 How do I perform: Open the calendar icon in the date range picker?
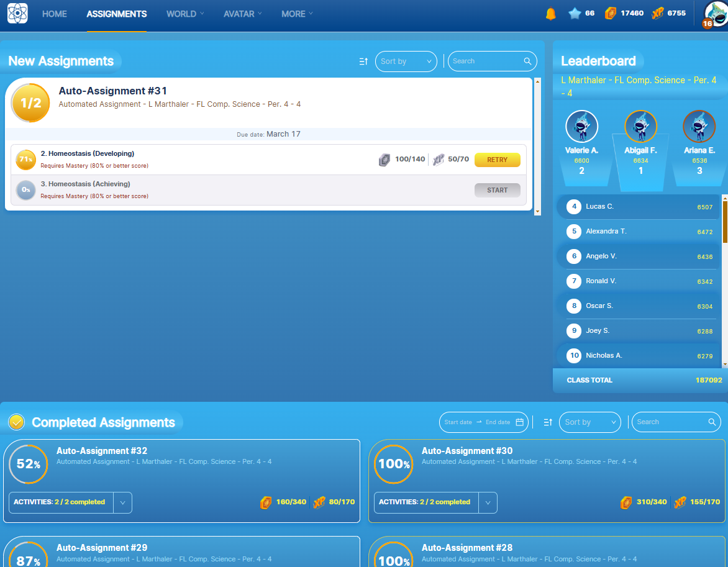[x=520, y=422]
